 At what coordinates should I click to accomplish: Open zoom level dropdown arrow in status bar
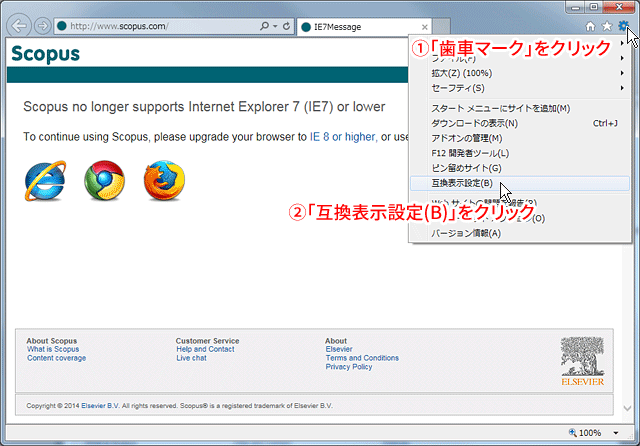point(616,433)
